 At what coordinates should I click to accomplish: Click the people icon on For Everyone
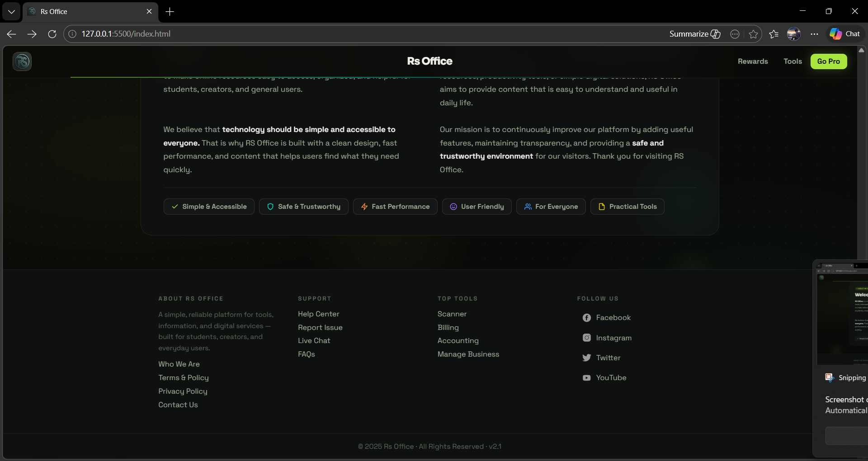click(x=528, y=207)
